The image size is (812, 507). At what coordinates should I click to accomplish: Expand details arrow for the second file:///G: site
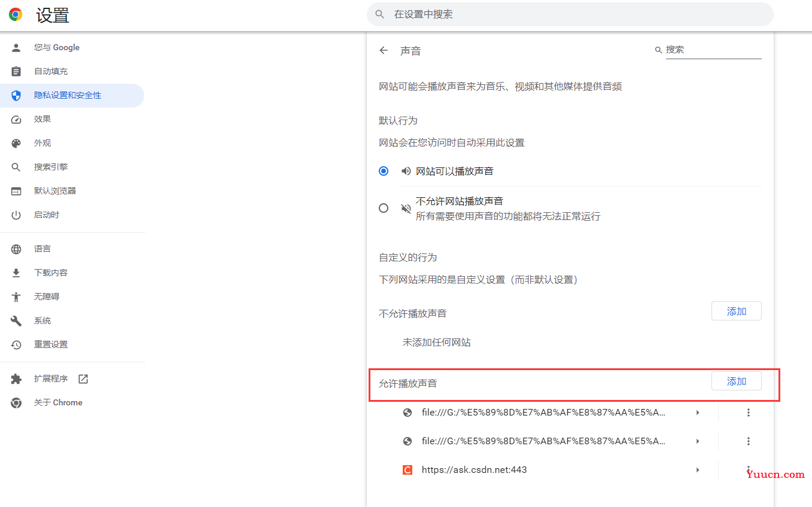[698, 441]
